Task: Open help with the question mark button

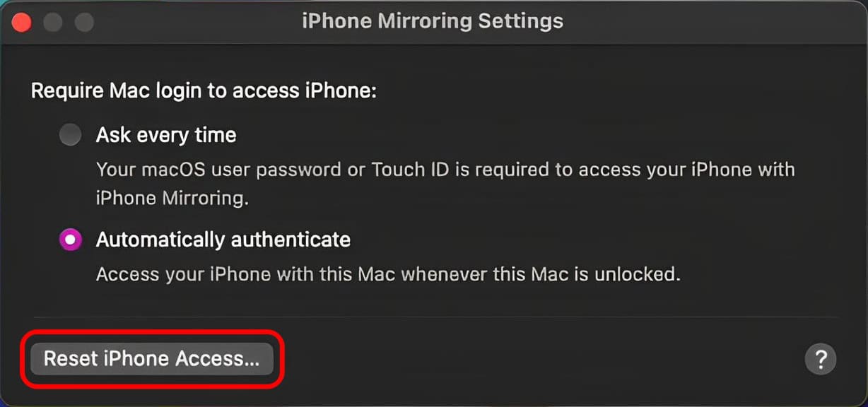Action: [x=820, y=360]
